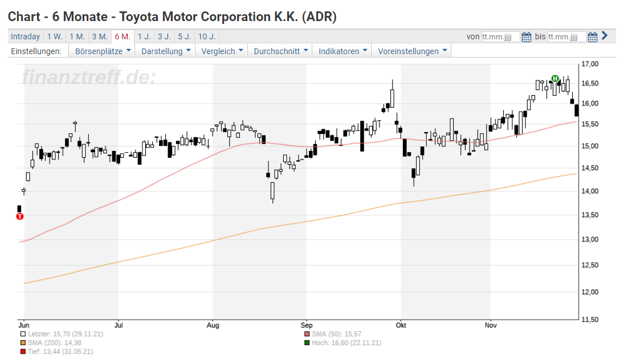620x364 pixels.
Task: Click the red T low-point marker
Action: pos(20,216)
